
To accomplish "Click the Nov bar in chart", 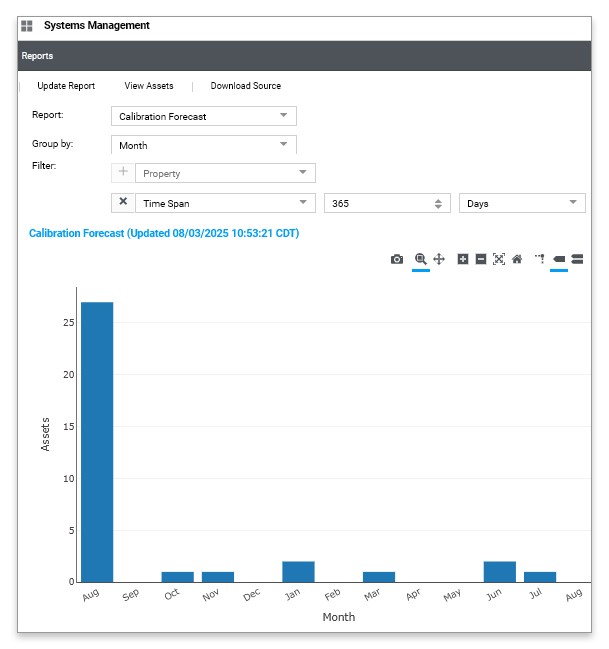I will (x=218, y=577).
